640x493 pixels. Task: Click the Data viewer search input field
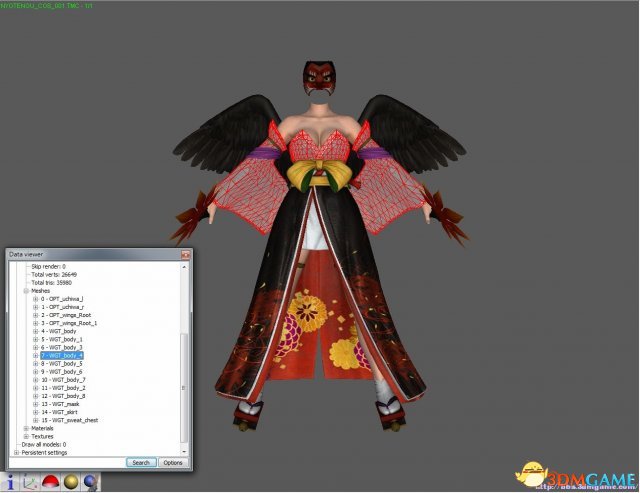[x=67, y=462]
